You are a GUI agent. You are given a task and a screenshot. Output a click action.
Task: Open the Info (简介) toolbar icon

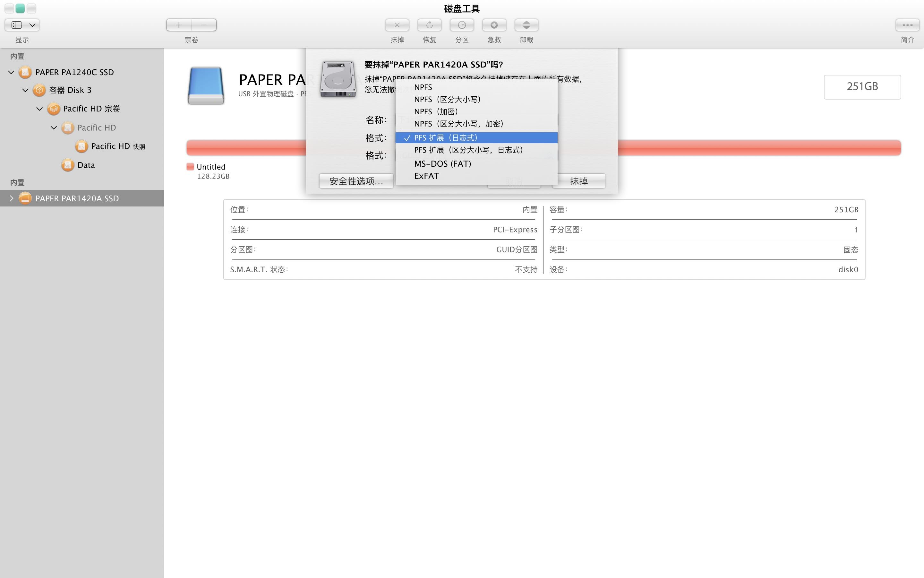pyautogui.click(x=907, y=25)
